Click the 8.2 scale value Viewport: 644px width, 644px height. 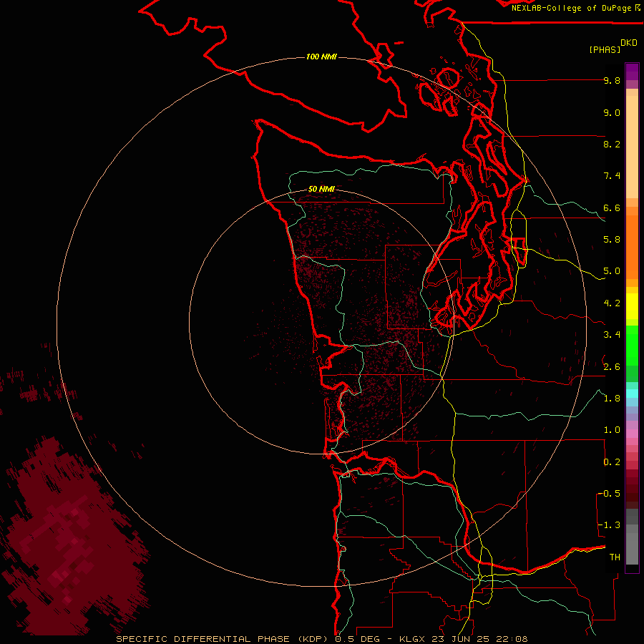(612, 144)
